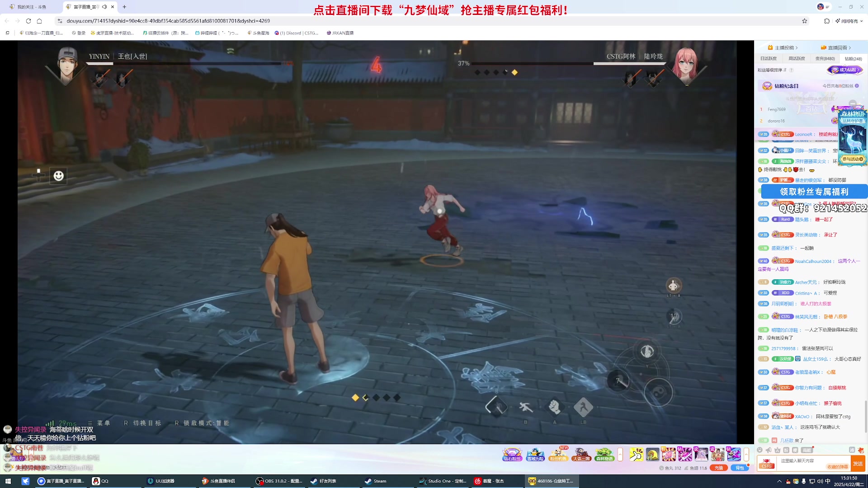Click the question mark help icon beside 粉丝等级排序

pos(791,70)
